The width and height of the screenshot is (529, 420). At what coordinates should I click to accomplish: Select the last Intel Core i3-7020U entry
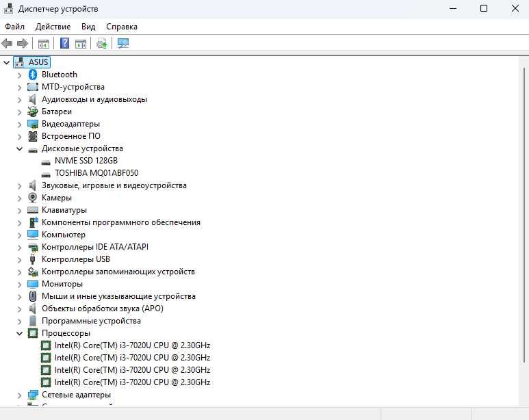(133, 382)
